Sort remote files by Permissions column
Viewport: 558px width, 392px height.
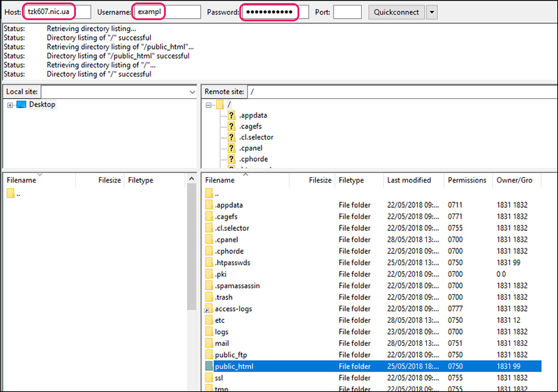(x=467, y=180)
